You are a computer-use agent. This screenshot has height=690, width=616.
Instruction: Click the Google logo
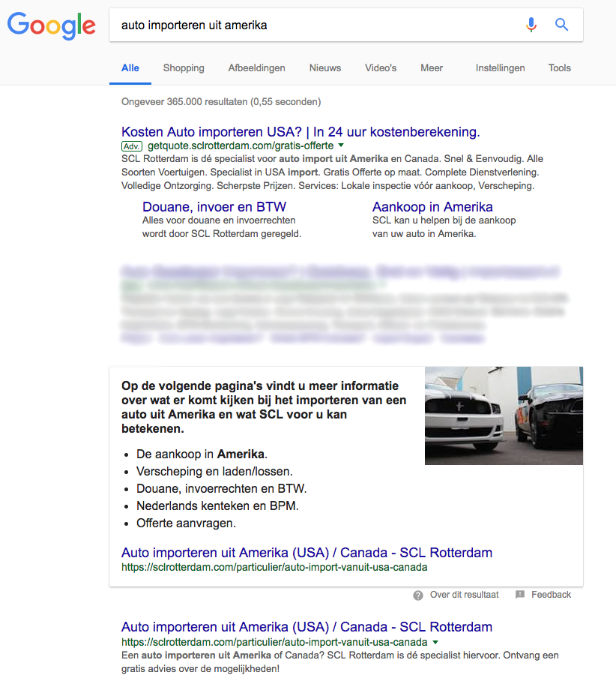click(x=51, y=26)
